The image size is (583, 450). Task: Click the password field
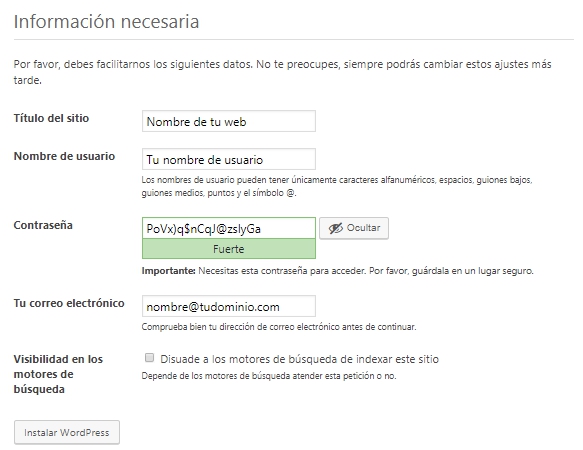coord(229,228)
